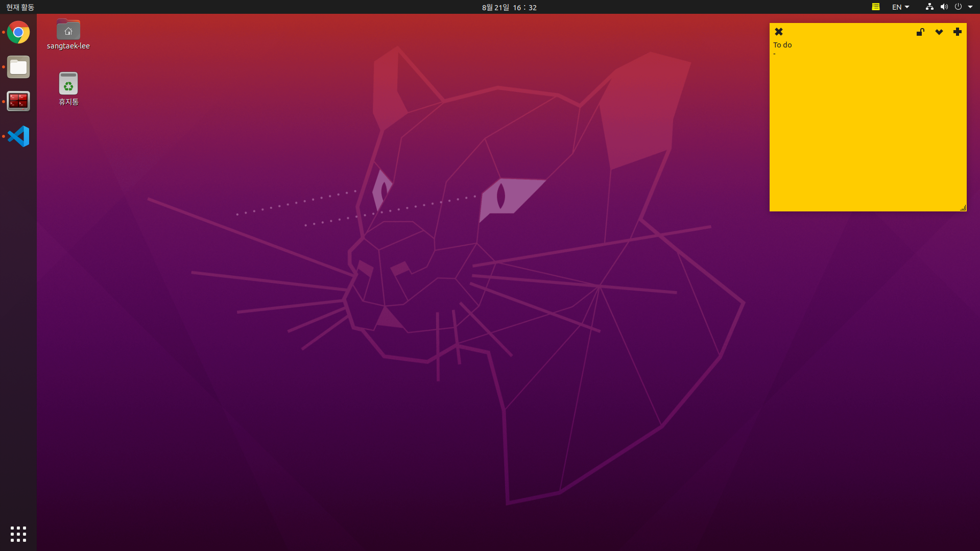Click the power status icon
The width and height of the screenshot is (980, 551).
tap(959, 7)
